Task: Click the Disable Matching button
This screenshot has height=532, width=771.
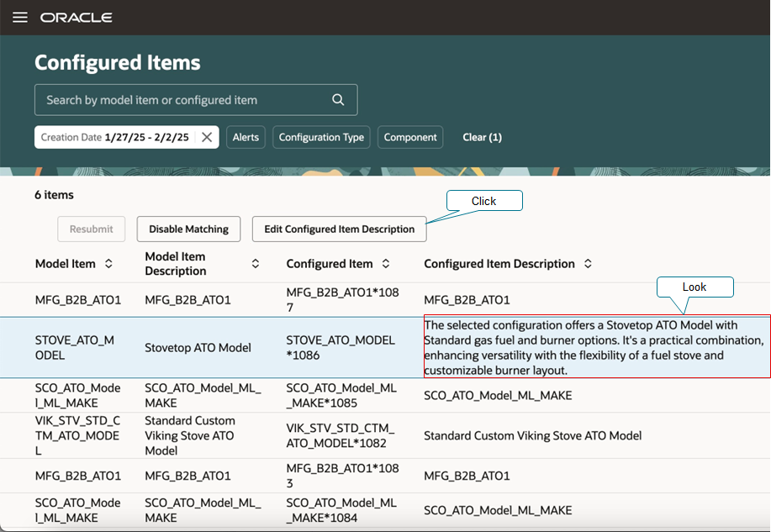Action: (188, 229)
